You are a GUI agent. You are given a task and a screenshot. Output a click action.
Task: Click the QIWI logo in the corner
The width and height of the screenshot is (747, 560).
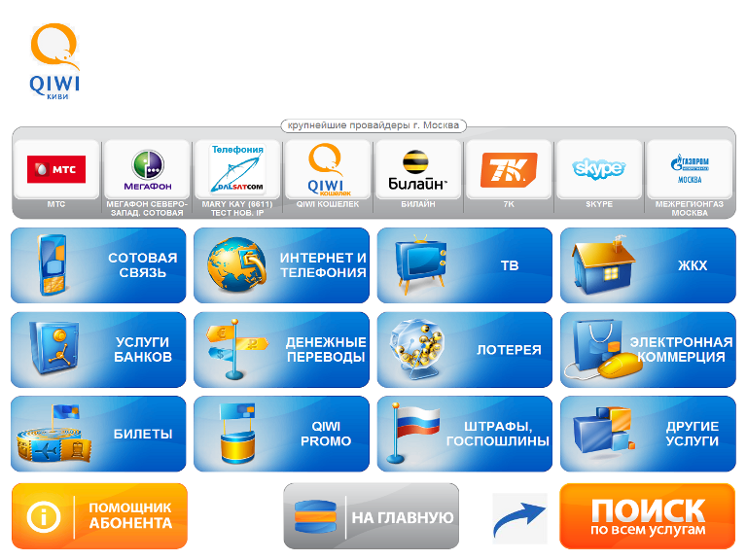click(54, 61)
